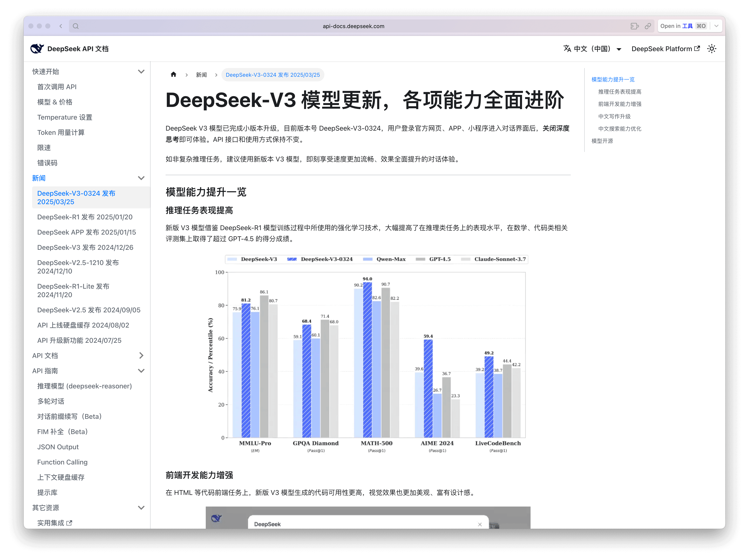Open 推理模型 (deepseek-reasoner) guide
The image size is (749, 560).
(x=84, y=386)
